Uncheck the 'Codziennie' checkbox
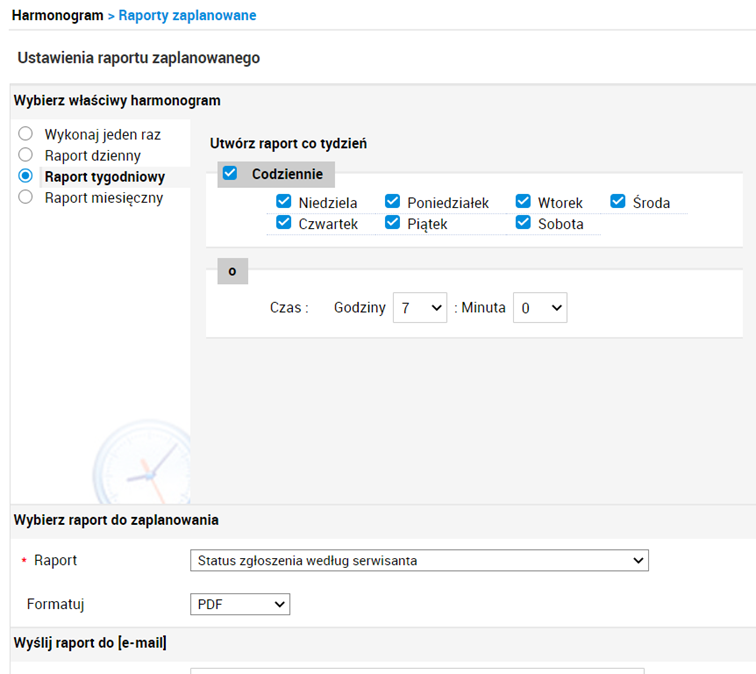The image size is (756, 674). click(x=230, y=173)
